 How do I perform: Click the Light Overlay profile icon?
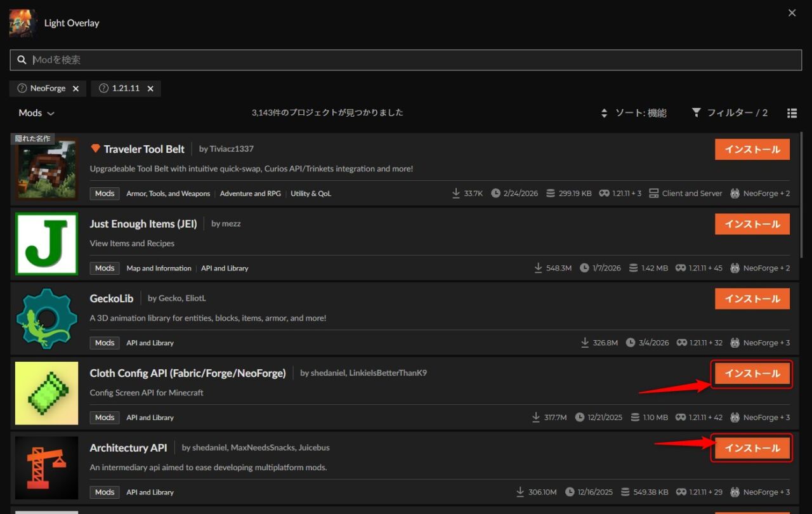(x=23, y=23)
